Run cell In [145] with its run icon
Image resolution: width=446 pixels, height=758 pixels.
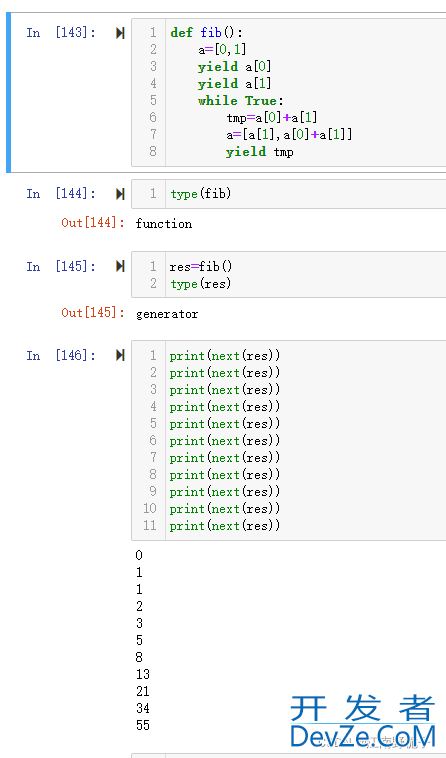(120, 266)
